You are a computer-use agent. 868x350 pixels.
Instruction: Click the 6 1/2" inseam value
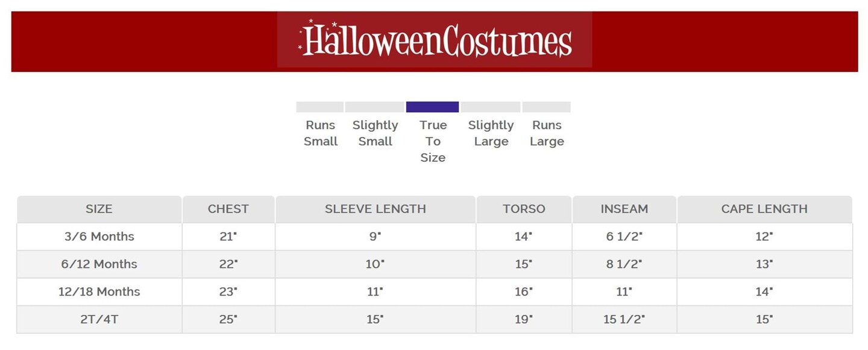click(x=624, y=237)
